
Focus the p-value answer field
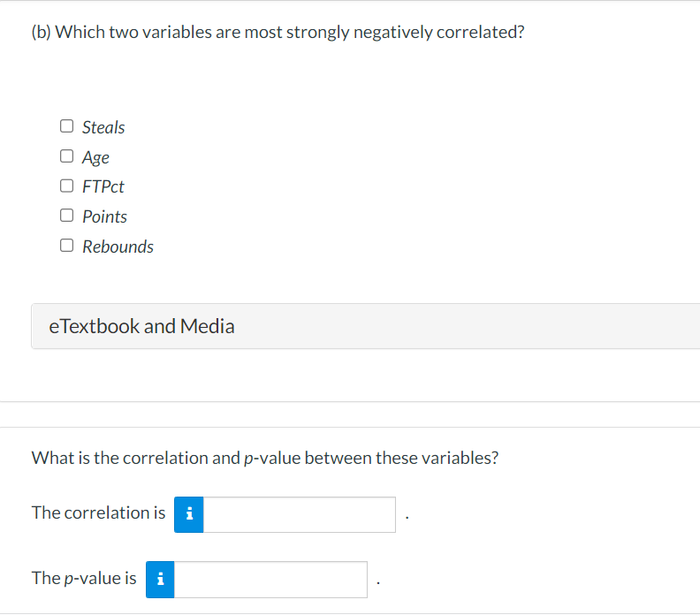point(270,580)
